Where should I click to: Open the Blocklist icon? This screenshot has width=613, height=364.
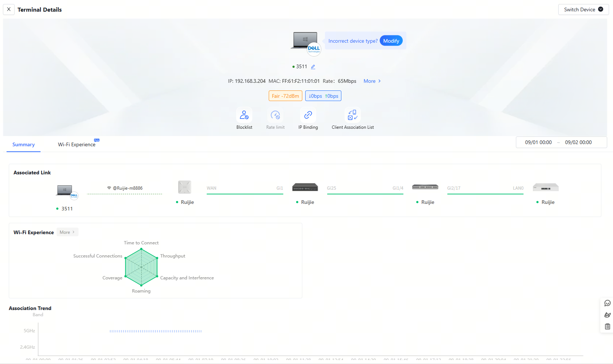coord(244,115)
